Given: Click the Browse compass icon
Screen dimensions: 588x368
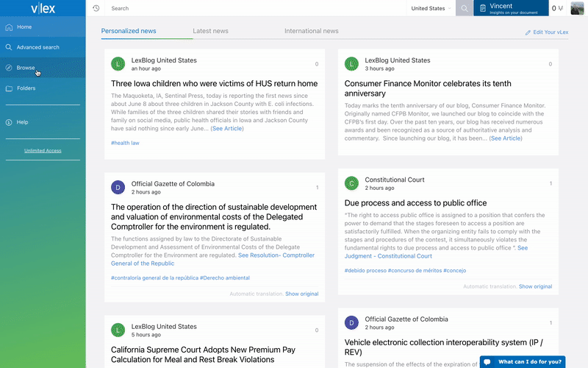Looking at the screenshot, I should (9, 68).
